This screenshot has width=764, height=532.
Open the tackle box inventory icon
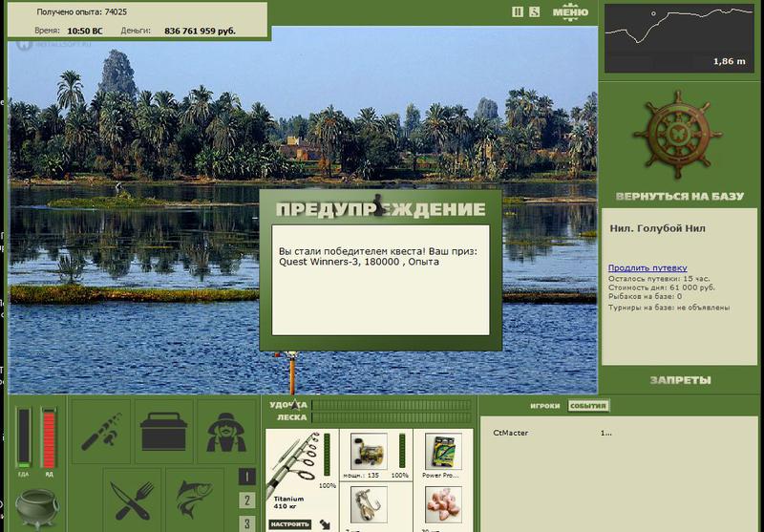(x=163, y=432)
